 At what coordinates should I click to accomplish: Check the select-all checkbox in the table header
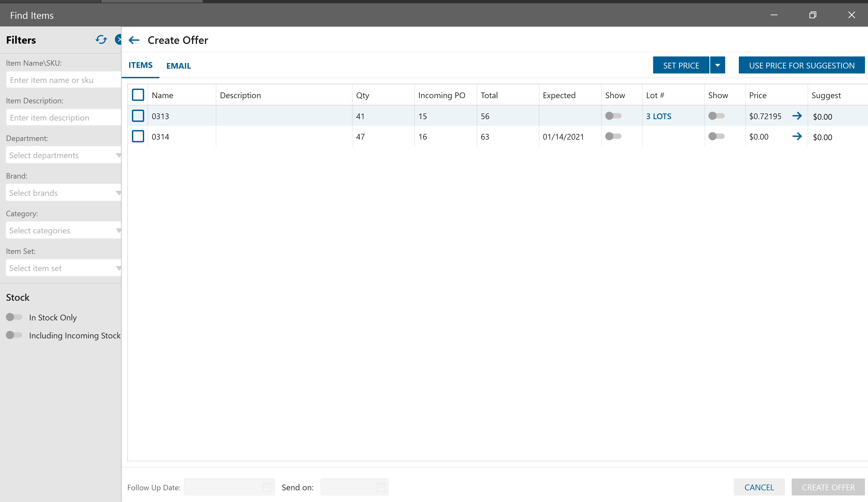click(138, 95)
